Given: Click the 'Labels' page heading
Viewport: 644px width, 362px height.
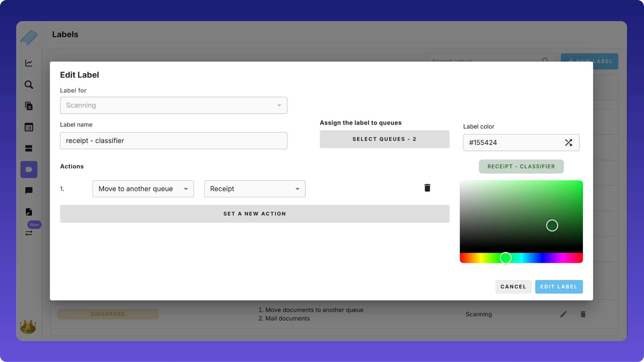Looking at the screenshot, I should 65,35.
